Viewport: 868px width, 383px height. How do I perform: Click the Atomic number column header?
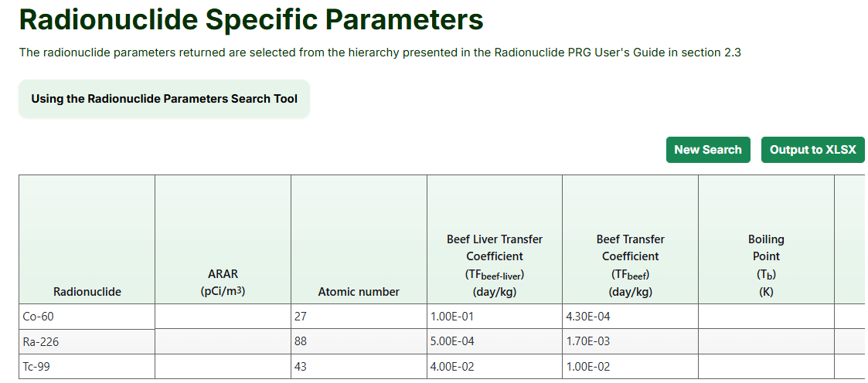point(359,291)
